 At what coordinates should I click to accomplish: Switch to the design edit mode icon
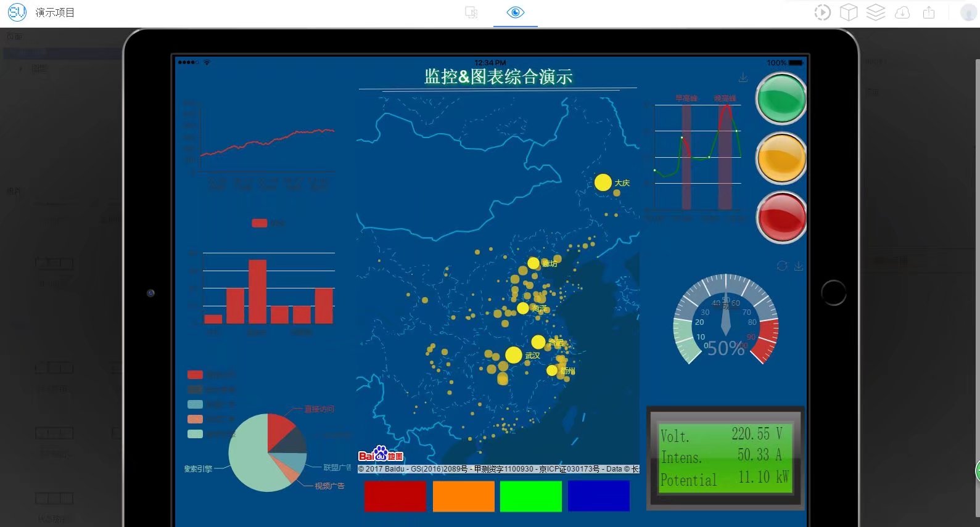coord(471,12)
